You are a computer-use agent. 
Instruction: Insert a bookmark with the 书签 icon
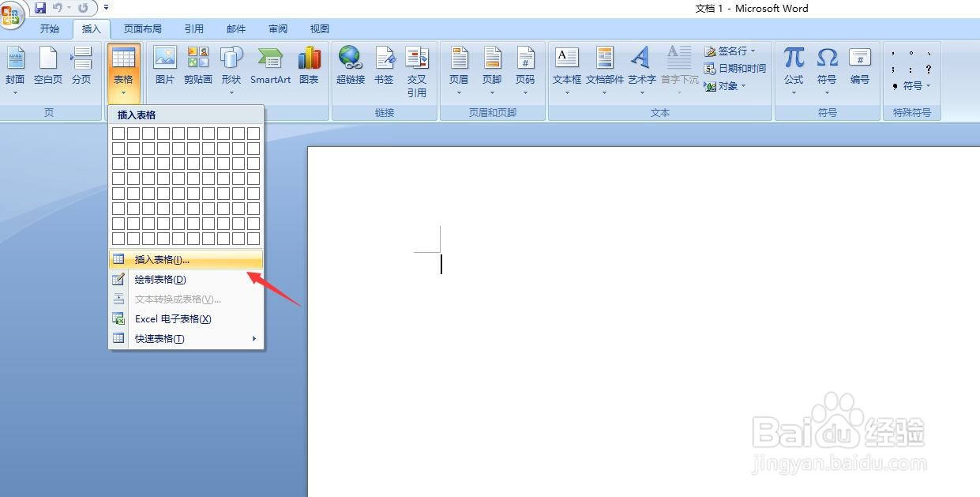(385, 67)
